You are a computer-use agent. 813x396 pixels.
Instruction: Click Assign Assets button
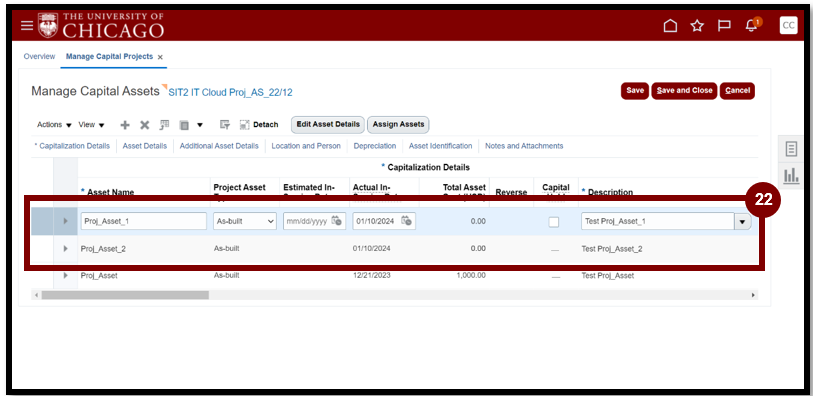pyautogui.click(x=398, y=124)
